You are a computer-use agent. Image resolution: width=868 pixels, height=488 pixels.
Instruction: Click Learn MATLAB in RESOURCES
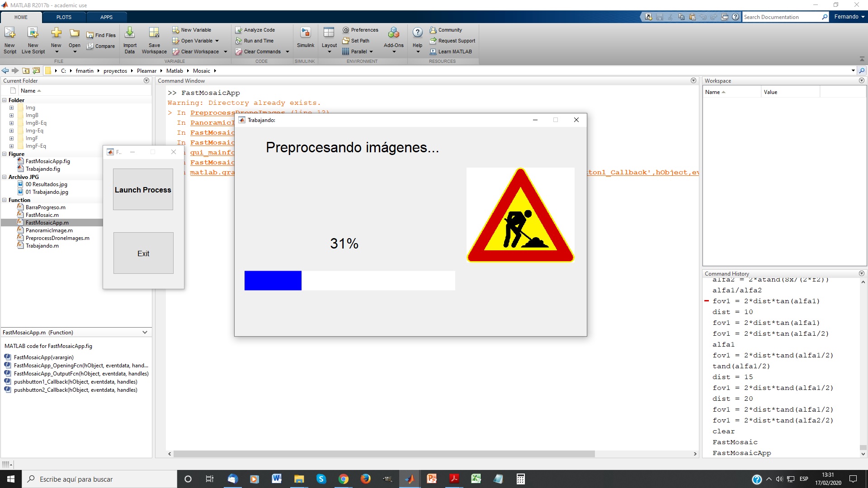click(451, 52)
